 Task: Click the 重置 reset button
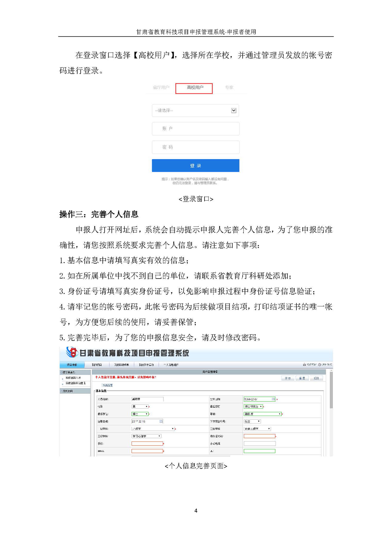[x=302, y=378]
